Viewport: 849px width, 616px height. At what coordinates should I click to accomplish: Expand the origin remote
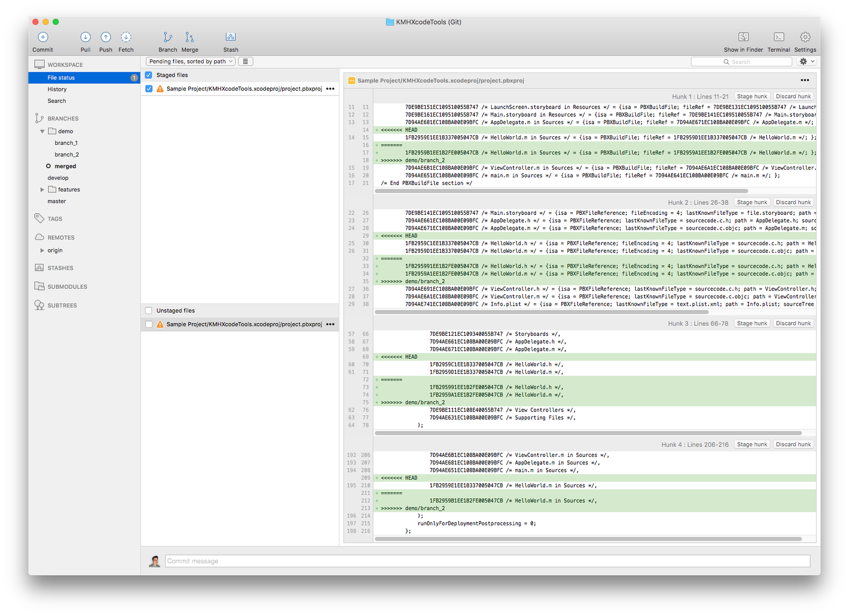click(42, 250)
